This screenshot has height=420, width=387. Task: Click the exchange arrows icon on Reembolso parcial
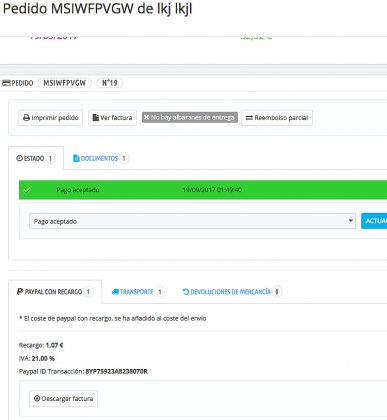click(249, 118)
